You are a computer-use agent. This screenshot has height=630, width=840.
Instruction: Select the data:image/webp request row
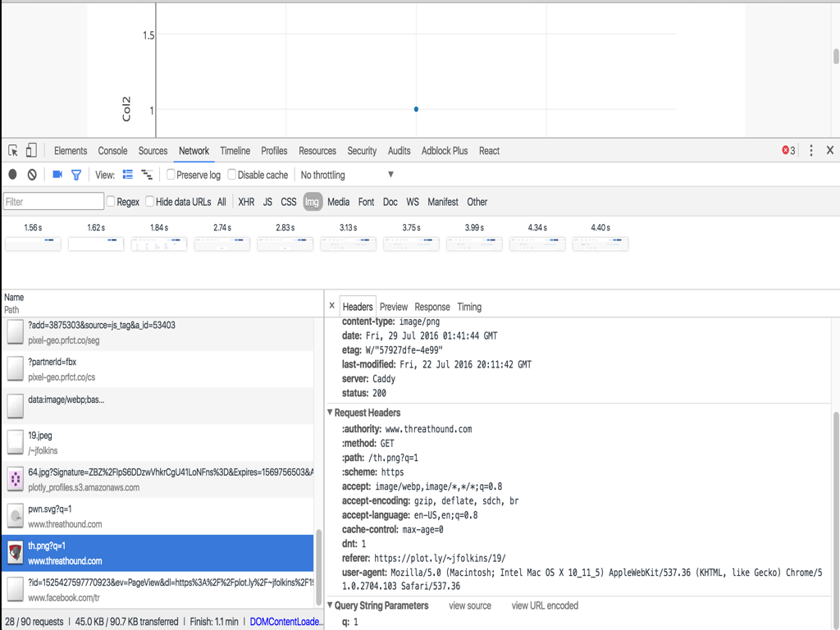[157, 406]
